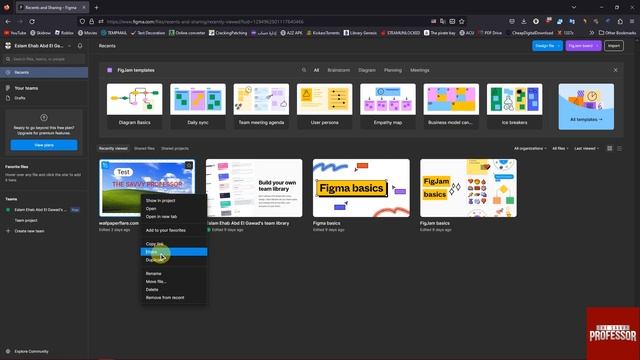Open the list all tabs chevron

click(574, 7)
